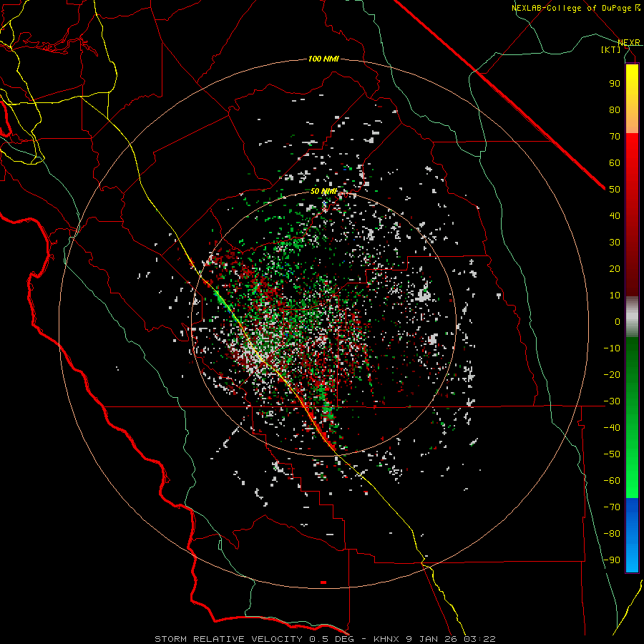Viewport: 644px width, 644px height.
Task: Click the blue bottom segment of the color bar
Action: tap(632, 535)
